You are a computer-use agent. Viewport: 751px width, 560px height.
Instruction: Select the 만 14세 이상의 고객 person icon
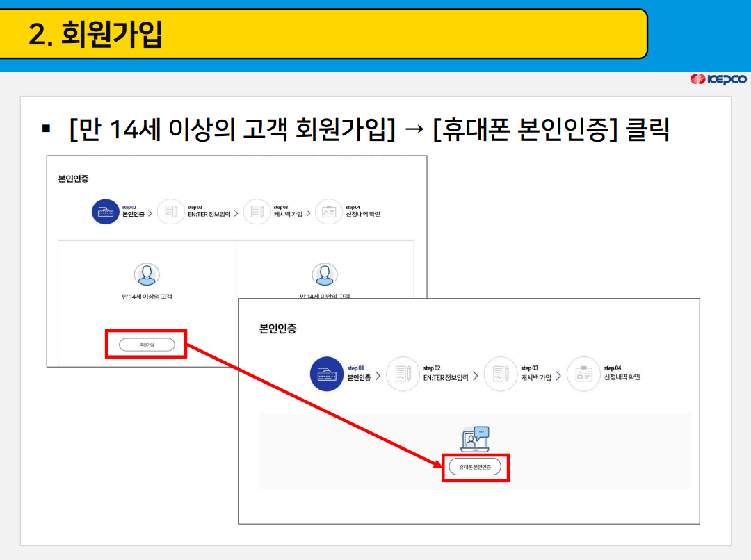point(147,274)
